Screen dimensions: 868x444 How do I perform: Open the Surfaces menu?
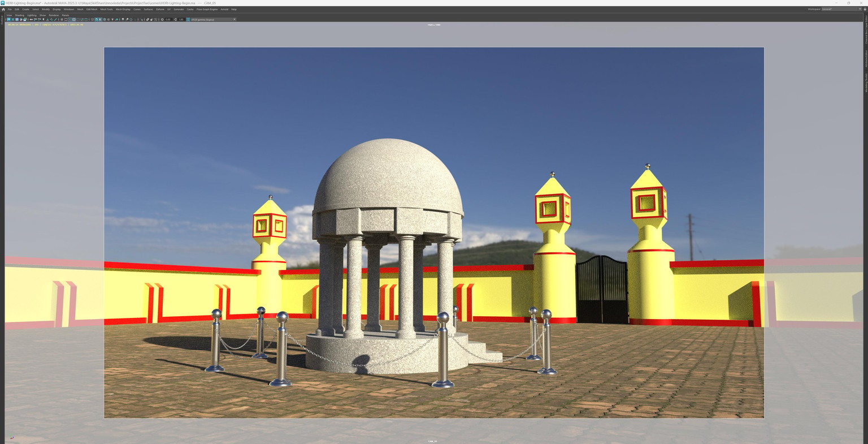click(148, 9)
